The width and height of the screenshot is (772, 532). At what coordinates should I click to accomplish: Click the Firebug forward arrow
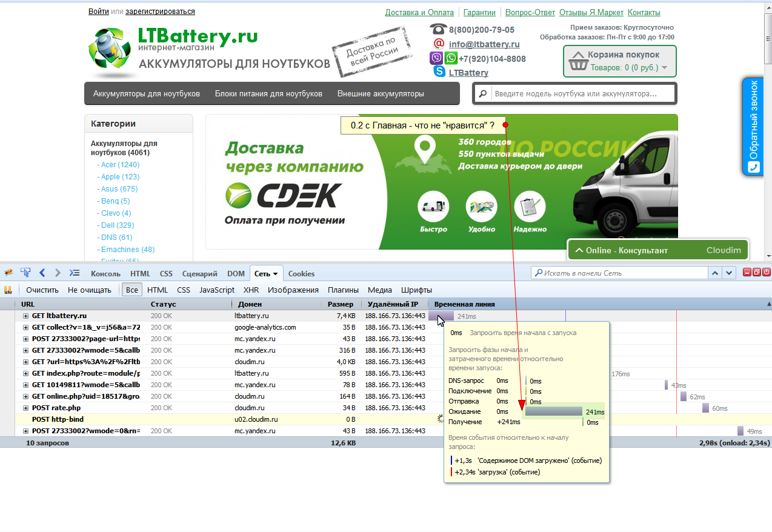(58, 273)
